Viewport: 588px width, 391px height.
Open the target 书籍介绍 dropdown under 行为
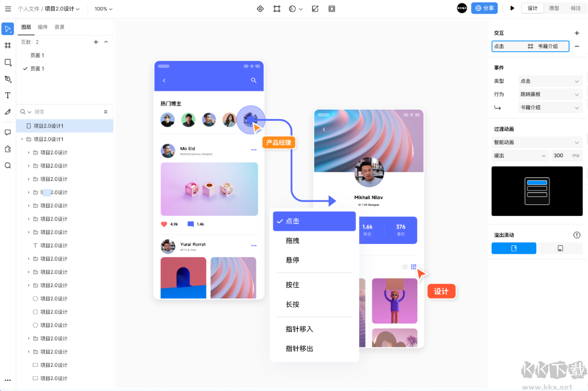coord(549,107)
